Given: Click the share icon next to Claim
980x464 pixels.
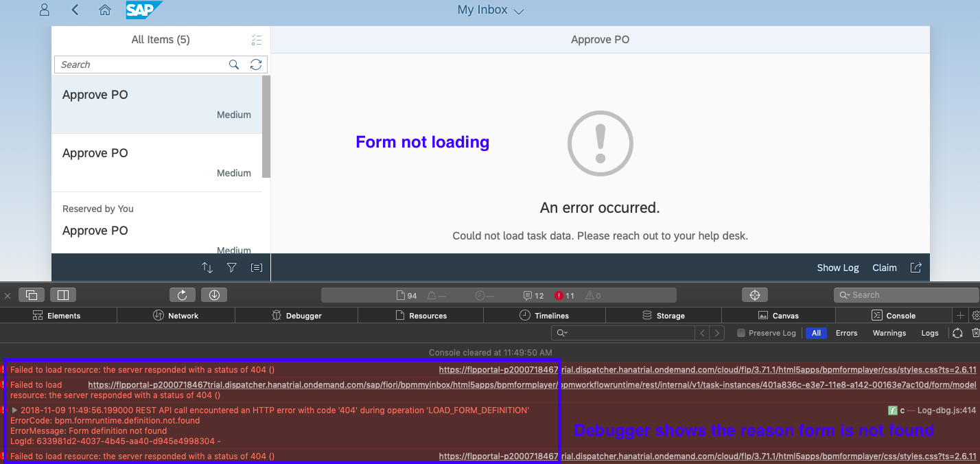Looking at the screenshot, I should coord(915,268).
